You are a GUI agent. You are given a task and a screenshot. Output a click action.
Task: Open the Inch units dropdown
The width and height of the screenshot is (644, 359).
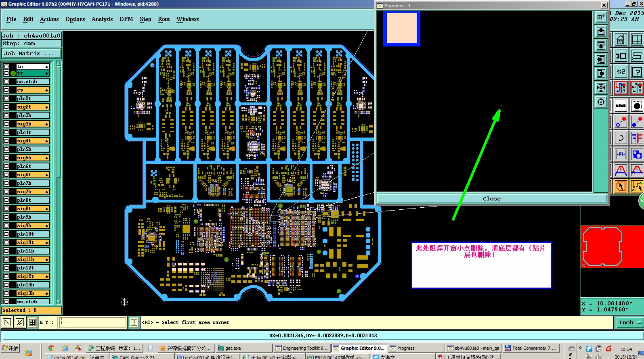629,322
